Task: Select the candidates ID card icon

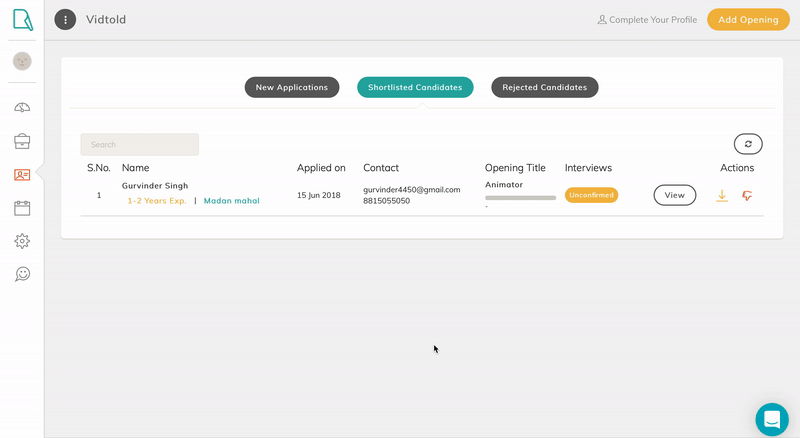Action: (22, 175)
